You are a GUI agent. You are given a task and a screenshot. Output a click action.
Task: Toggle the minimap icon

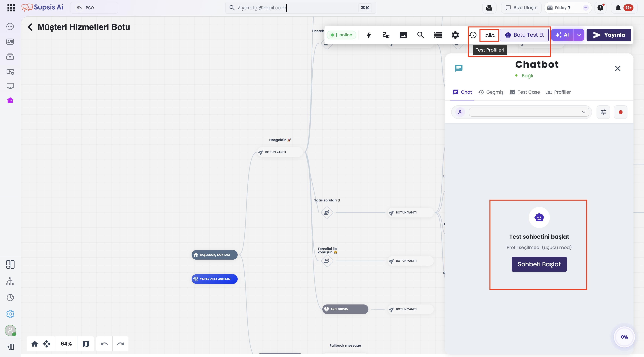coord(86,344)
